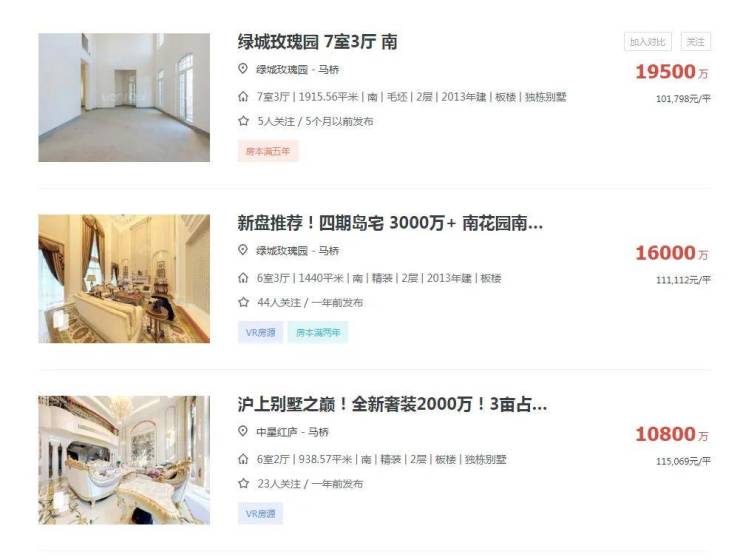
Task: Click VR房源 tag on 16000万 listing
Action: coord(261,332)
